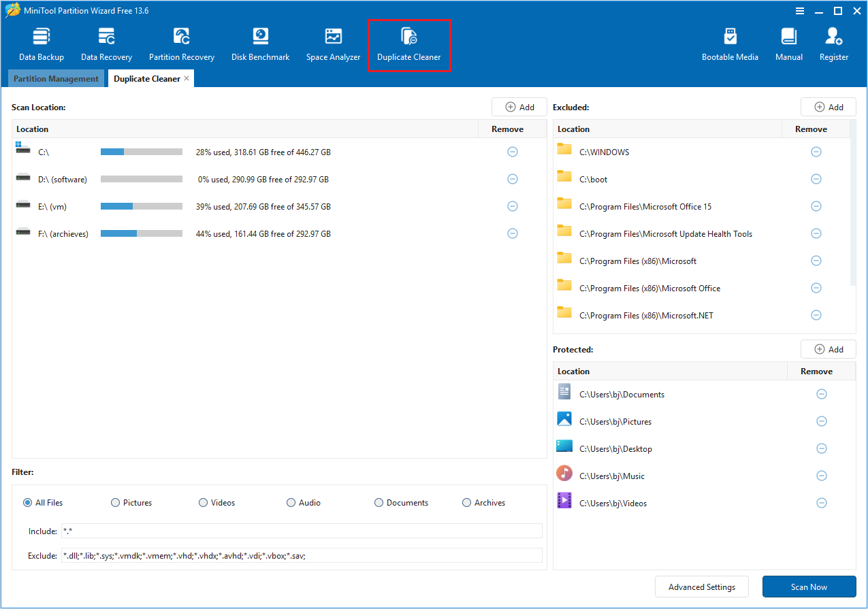Open the hamburger menu

[799, 10]
